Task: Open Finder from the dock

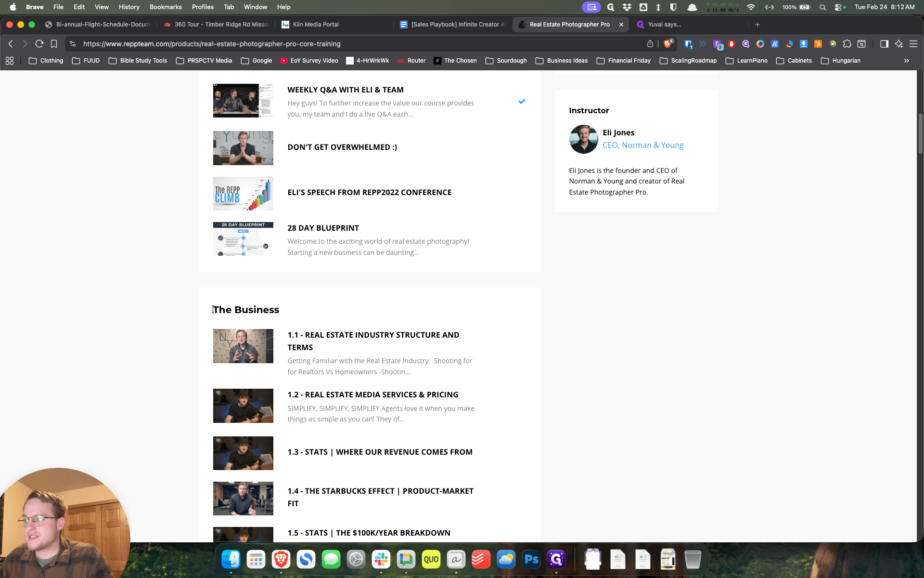Action: click(231, 559)
